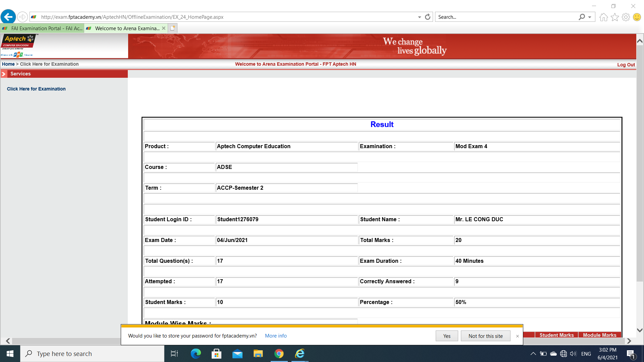Click the taskbar search box
The image size is (644, 362).
click(92, 354)
